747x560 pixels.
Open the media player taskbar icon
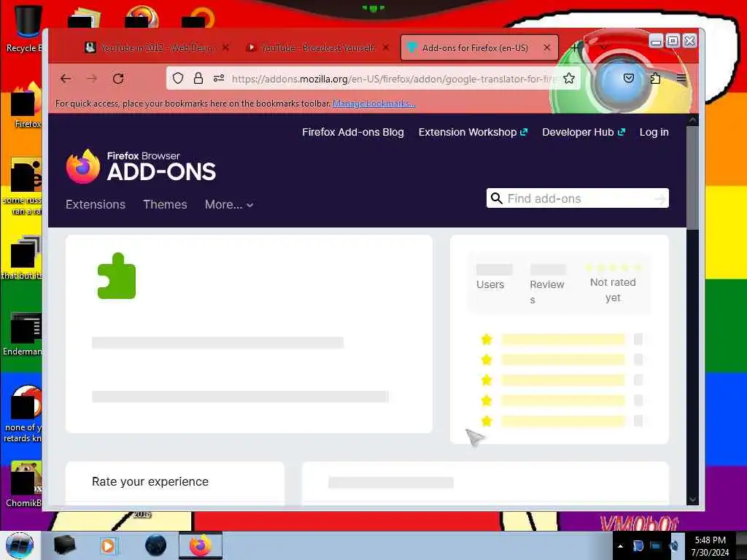[108, 545]
